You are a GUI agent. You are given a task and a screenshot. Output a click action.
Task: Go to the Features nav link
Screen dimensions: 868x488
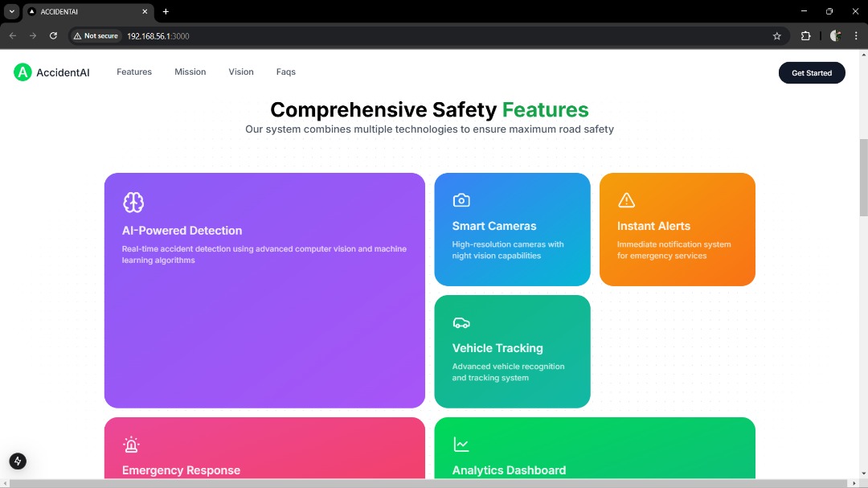(134, 72)
